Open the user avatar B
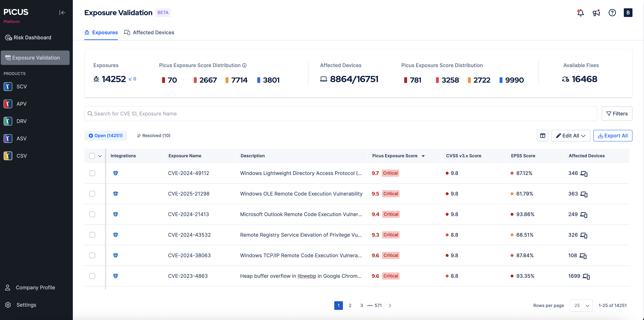Image resolution: width=644 pixels, height=320 pixels. tap(628, 12)
